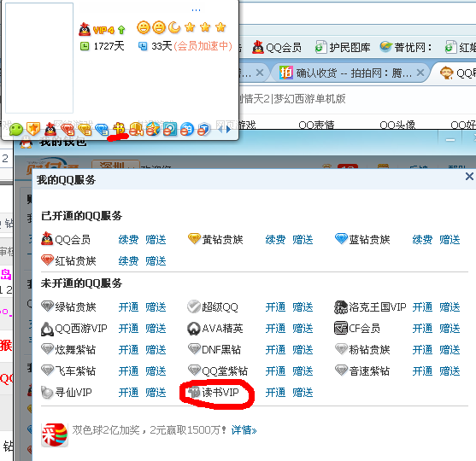Image resolution: width=476 pixels, height=461 pixels.
Task: Click the orange star shield badge
Action: [x=33, y=129]
